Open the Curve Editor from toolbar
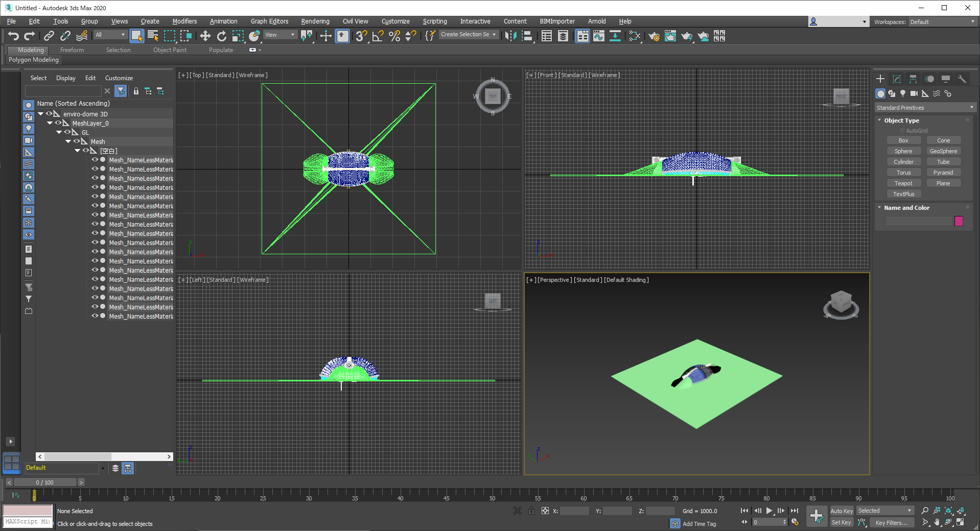 click(598, 36)
